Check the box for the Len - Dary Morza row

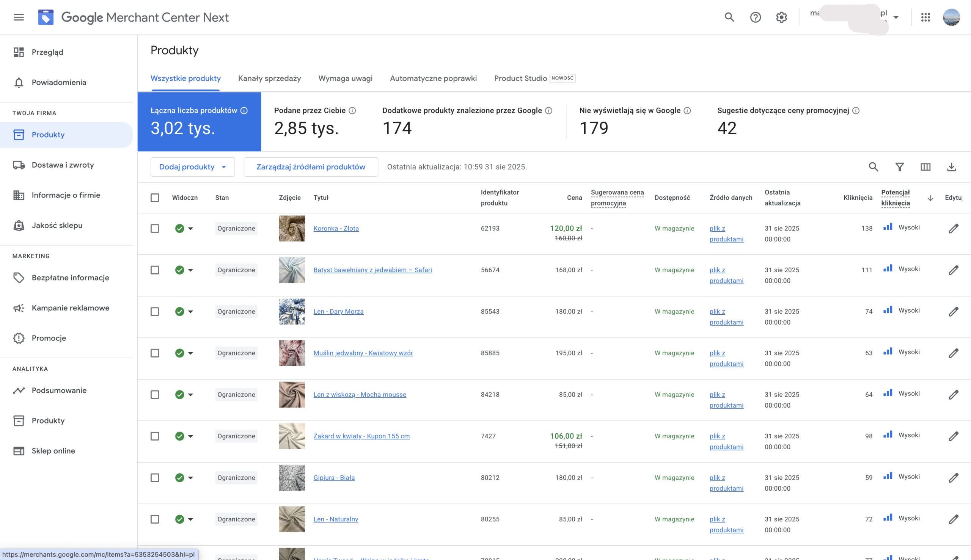click(155, 312)
